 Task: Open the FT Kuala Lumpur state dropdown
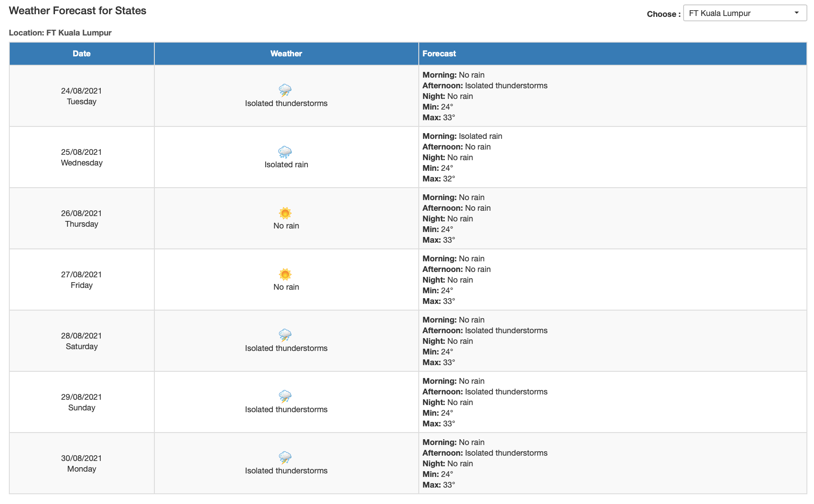(x=745, y=13)
